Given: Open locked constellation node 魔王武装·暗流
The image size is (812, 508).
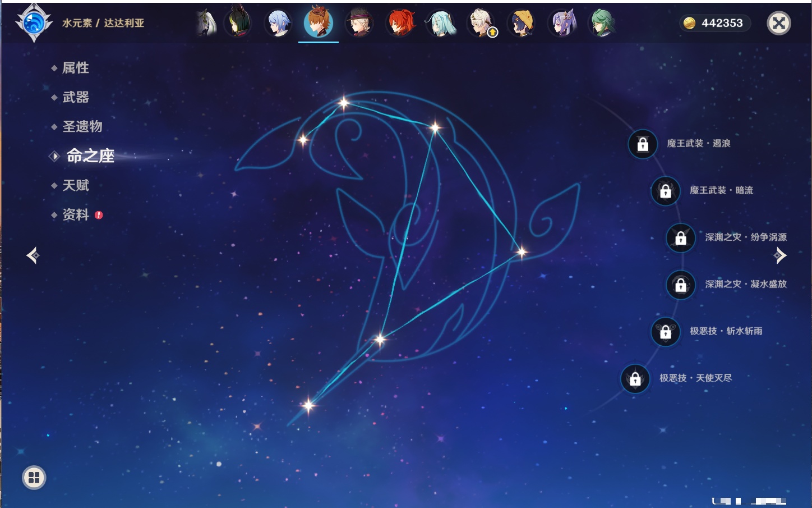Looking at the screenshot, I should (666, 191).
